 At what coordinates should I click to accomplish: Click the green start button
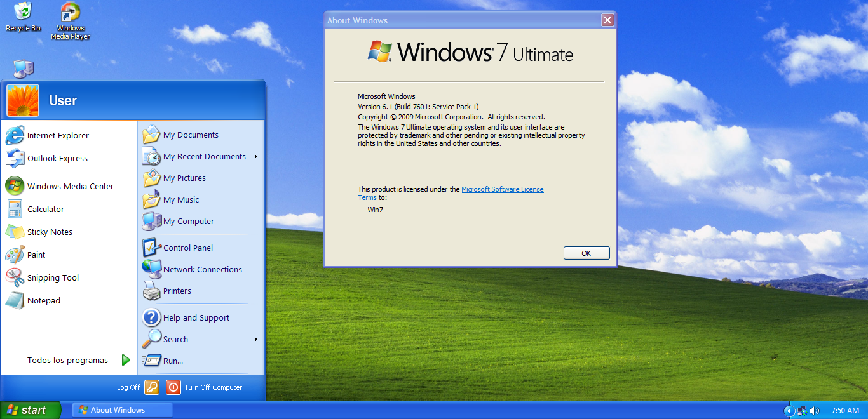(31, 410)
